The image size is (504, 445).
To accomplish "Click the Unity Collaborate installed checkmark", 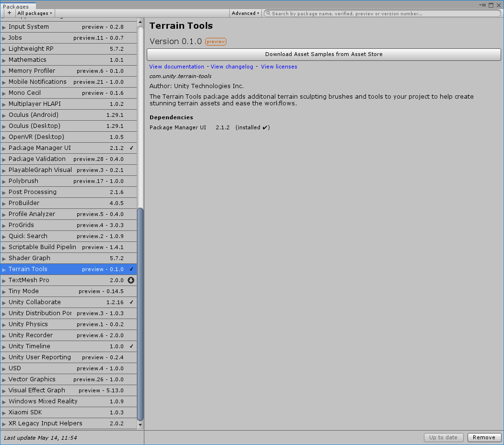I will point(131,302).
